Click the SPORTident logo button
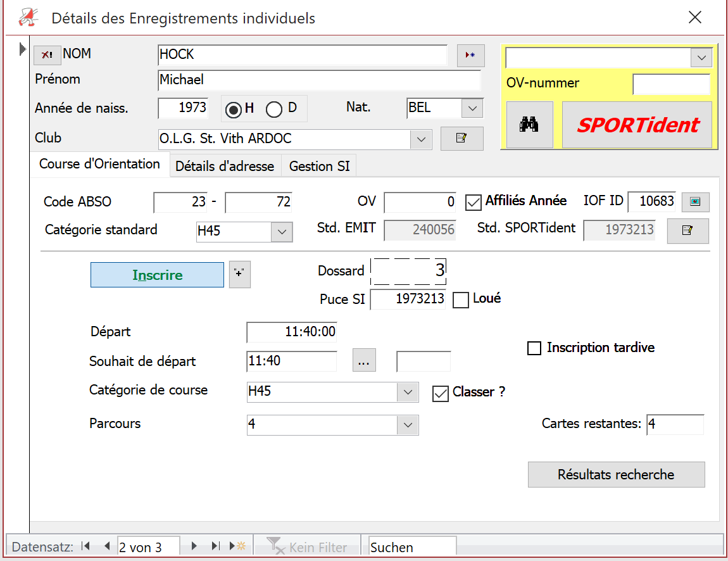This screenshot has height=561, width=728. pos(637,125)
